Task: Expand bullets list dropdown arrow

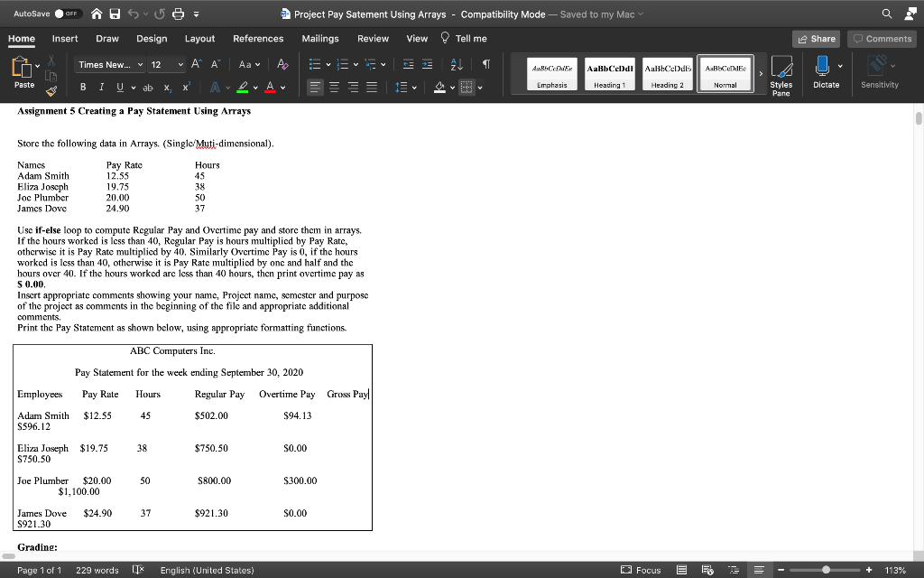Action: point(328,64)
